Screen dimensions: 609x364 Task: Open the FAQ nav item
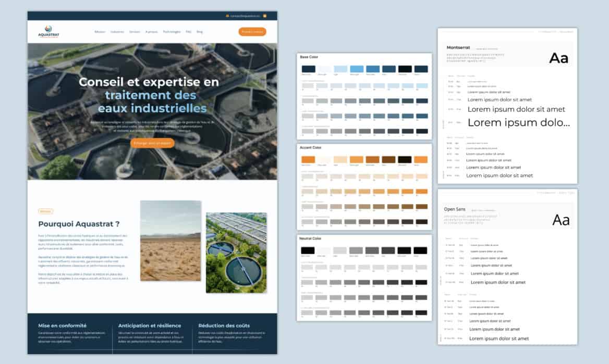pyautogui.click(x=188, y=32)
